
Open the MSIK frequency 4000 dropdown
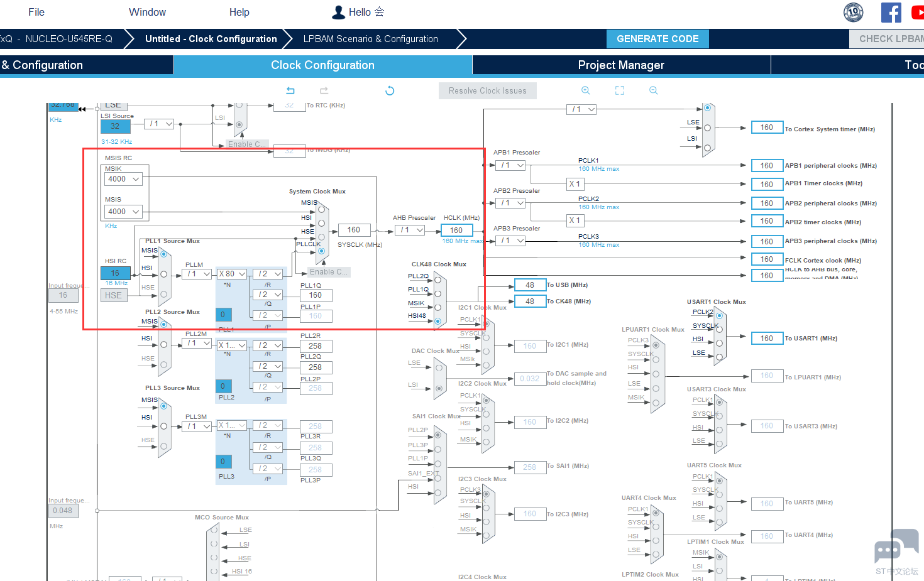click(123, 179)
